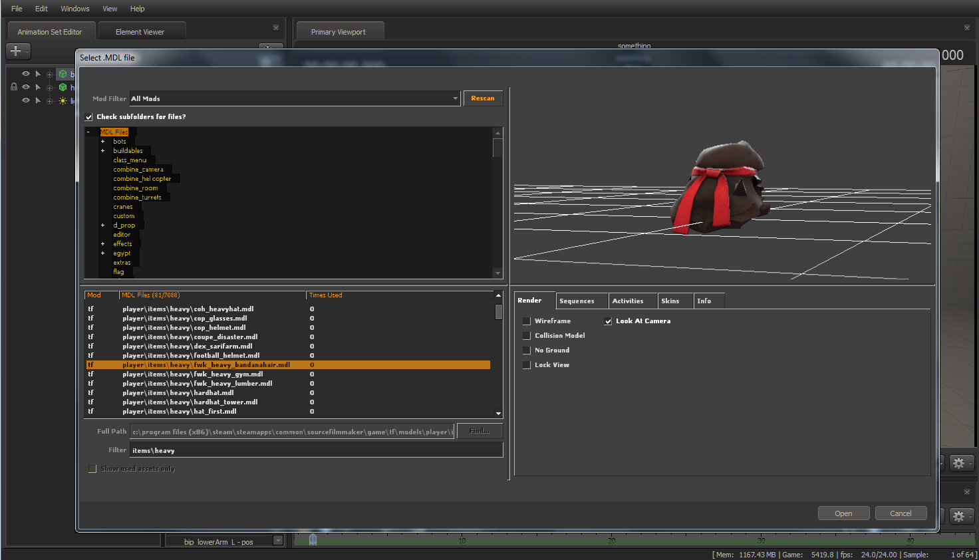Screen dimensions: 979x560
Task: Click the yellow light icon in animation set list
Action: (63, 101)
